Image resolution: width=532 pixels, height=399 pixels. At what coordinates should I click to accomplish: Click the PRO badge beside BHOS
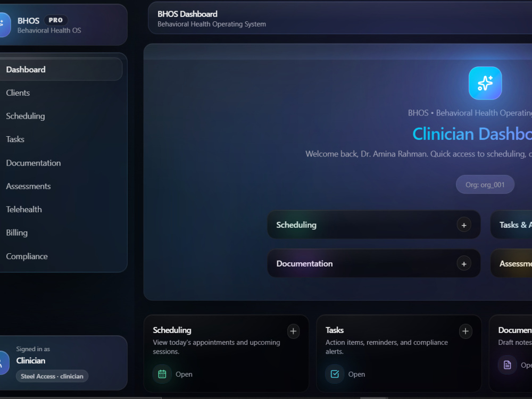(56, 20)
